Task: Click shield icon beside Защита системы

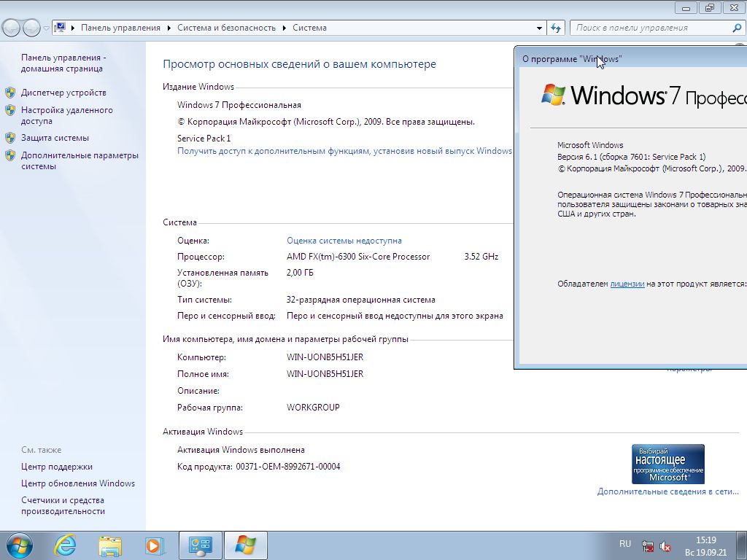Action: tap(10, 138)
